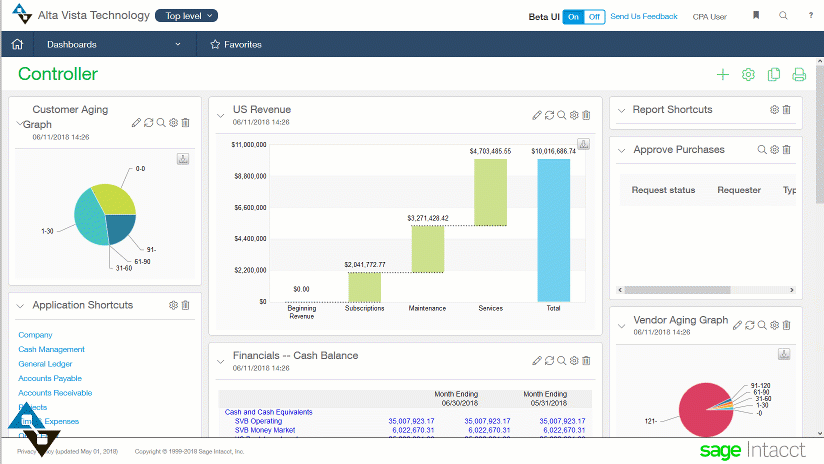The image size is (824, 464).
Task: Print the Controller dashboard
Action: 799,75
